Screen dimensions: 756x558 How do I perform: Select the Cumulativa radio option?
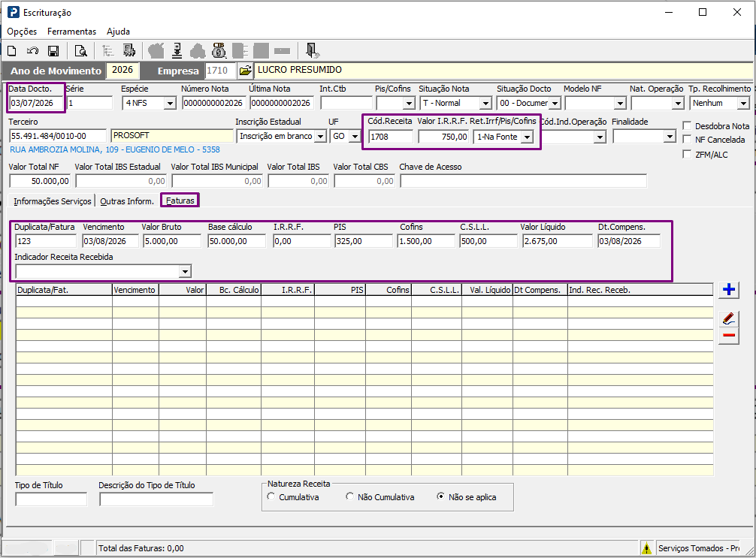coord(271,496)
